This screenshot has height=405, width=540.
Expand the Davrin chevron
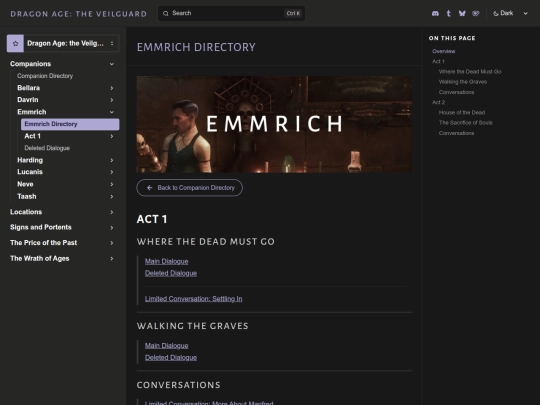[x=112, y=100]
